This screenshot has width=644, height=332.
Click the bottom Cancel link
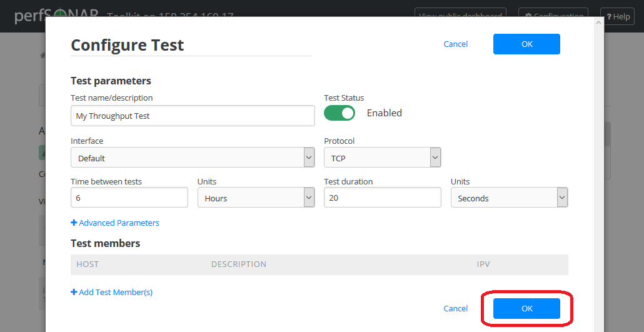coord(455,309)
